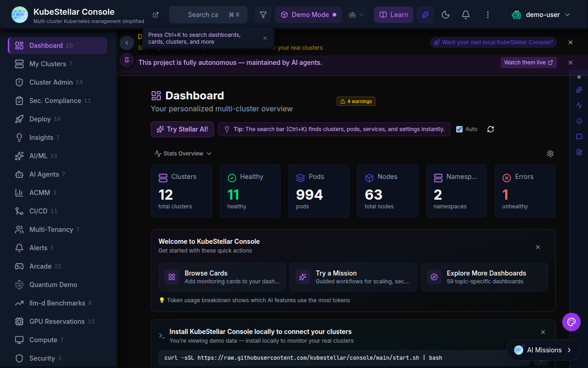Click the sparkle icon in the right rail
588x368 pixels.
[579, 90]
